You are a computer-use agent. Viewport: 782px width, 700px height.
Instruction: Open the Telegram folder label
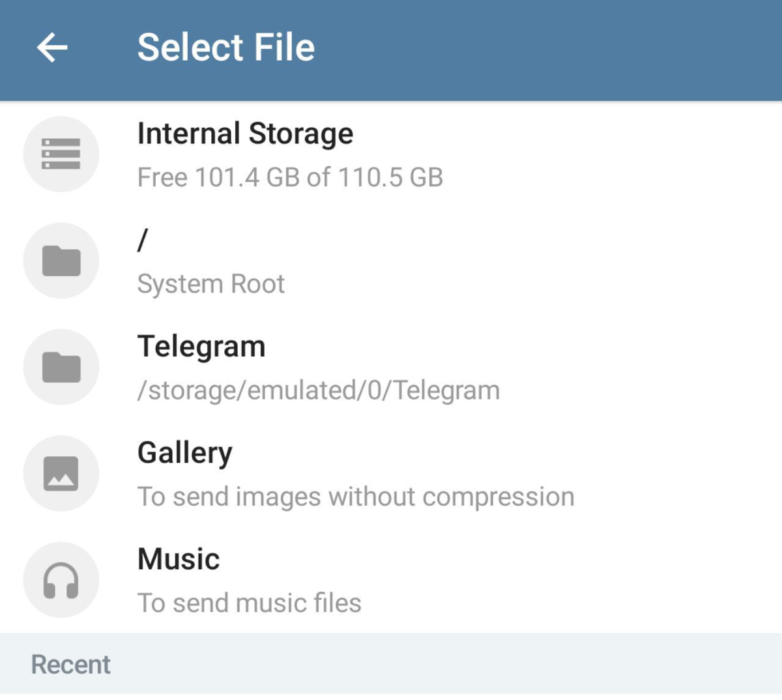pyautogui.click(x=201, y=346)
